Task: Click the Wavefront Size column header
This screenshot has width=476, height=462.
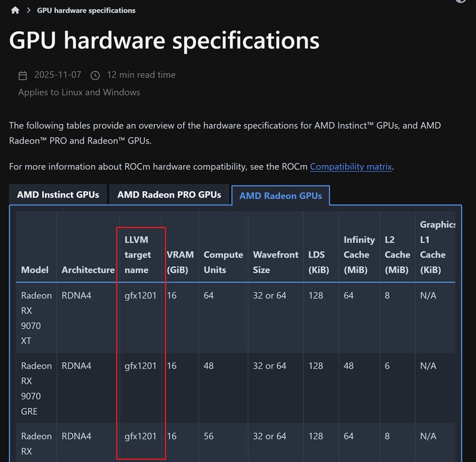Action: pos(276,262)
